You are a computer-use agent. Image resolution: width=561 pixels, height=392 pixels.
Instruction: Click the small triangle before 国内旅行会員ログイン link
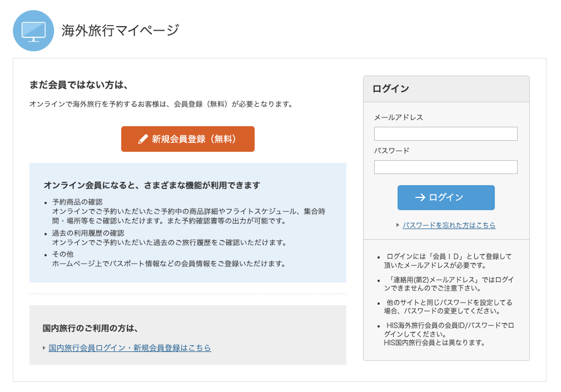point(44,348)
